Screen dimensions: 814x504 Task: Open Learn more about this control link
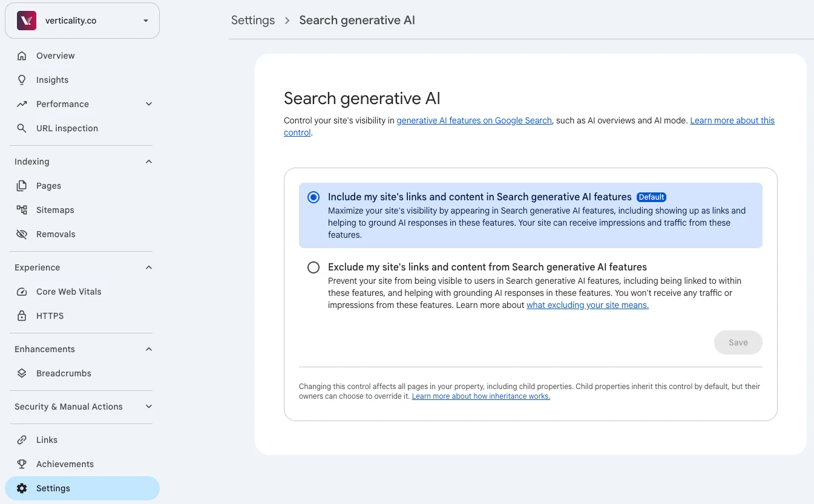732,120
